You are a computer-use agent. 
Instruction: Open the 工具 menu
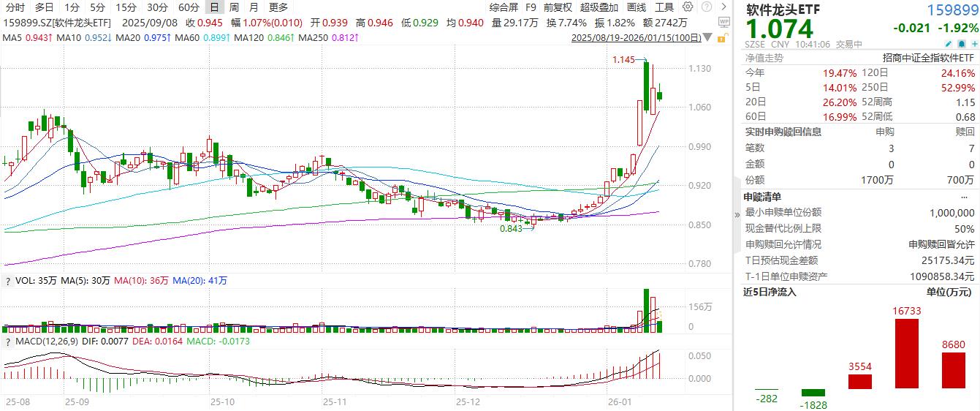click(x=664, y=7)
